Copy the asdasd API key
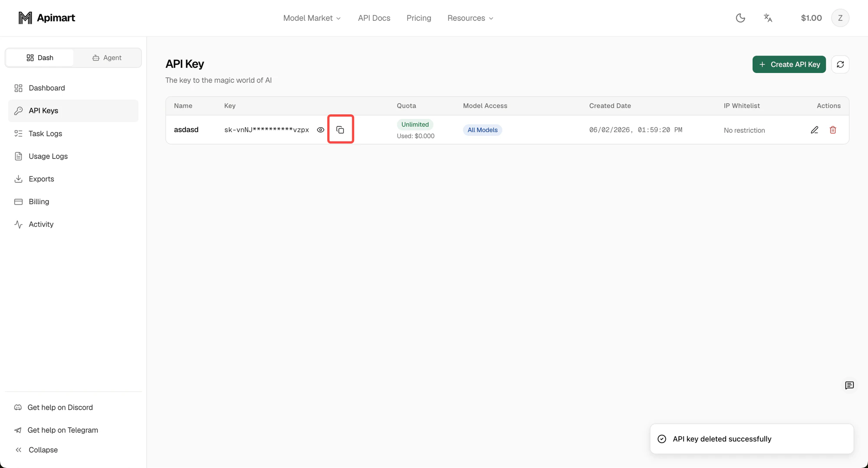Image resolution: width=868 pixels, height=468 pixels. (340, 130)
